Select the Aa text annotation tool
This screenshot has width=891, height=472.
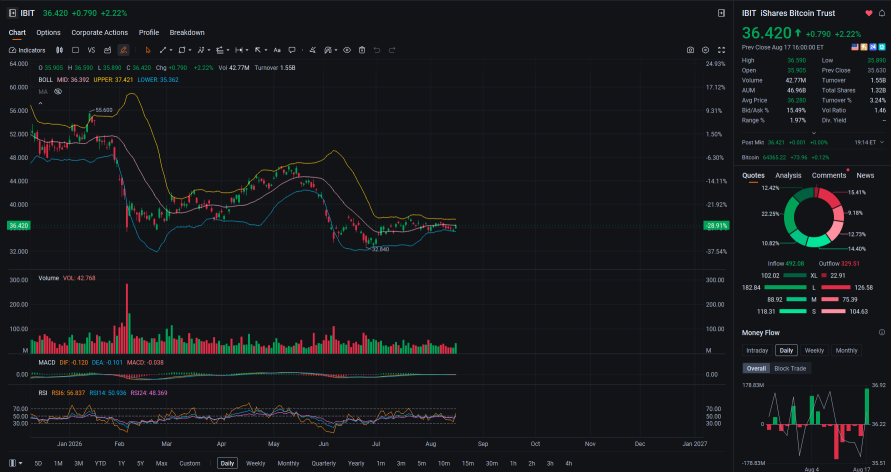[277, 50]
